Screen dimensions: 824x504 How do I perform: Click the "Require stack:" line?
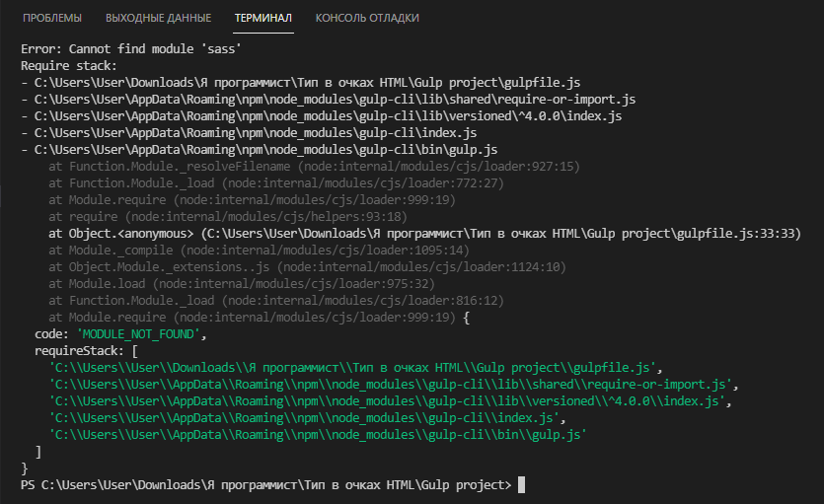(69, 66)
